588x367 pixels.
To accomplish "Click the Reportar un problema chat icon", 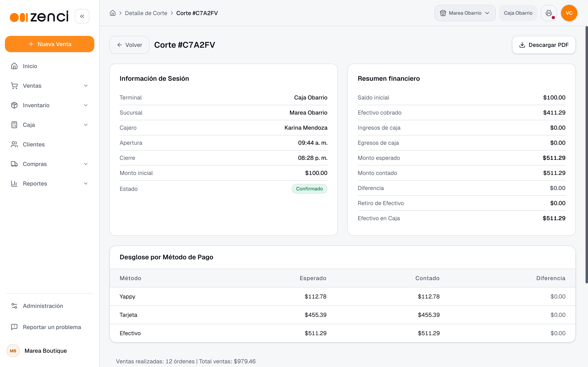I will tap(14, 327).
